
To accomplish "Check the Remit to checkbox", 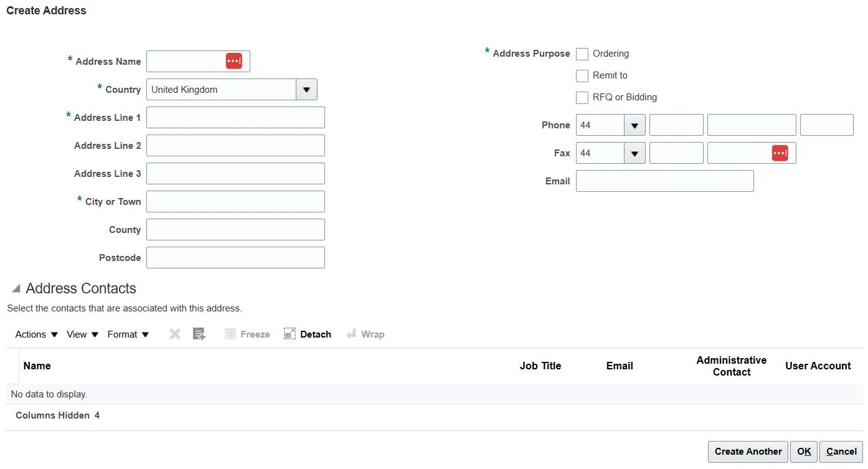I will (582, 76).
